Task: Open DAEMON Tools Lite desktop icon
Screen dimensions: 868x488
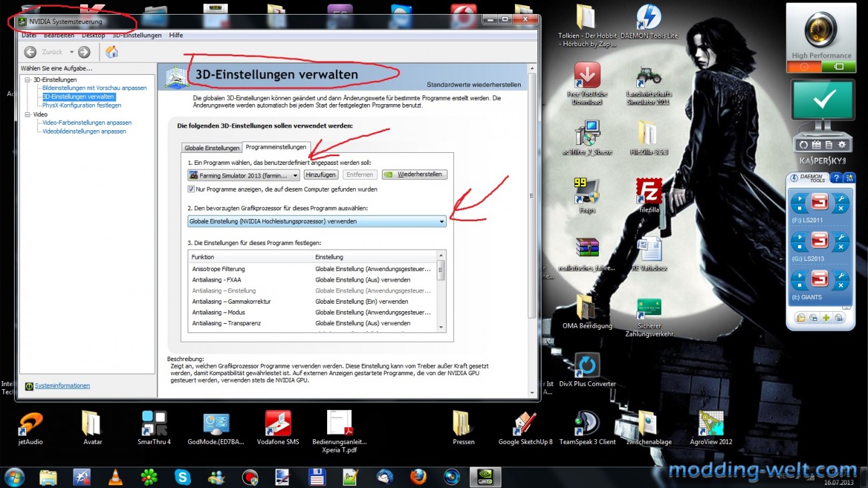Action: tap(648, 22)
